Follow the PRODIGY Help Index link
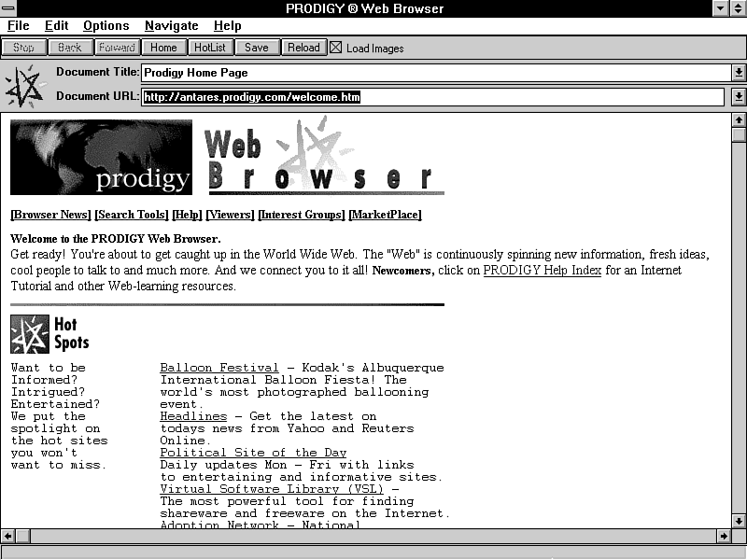Image resolution: width=747 pixels, height=560 pixels. coord(543,271)
